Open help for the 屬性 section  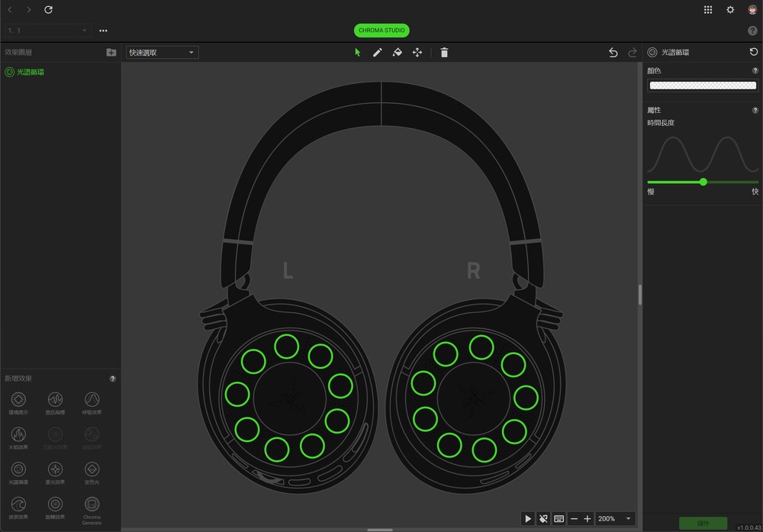[x=755, y=110]
